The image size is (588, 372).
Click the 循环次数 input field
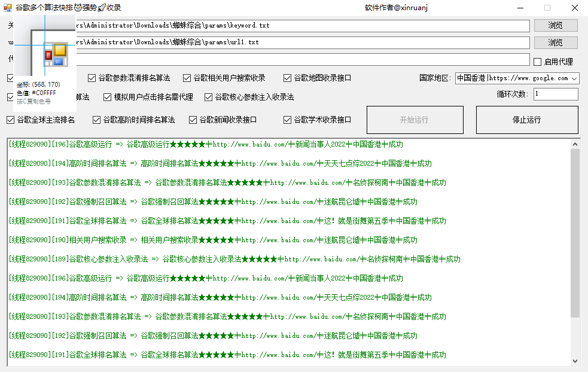pyautogui.click(x=556, y=94)
